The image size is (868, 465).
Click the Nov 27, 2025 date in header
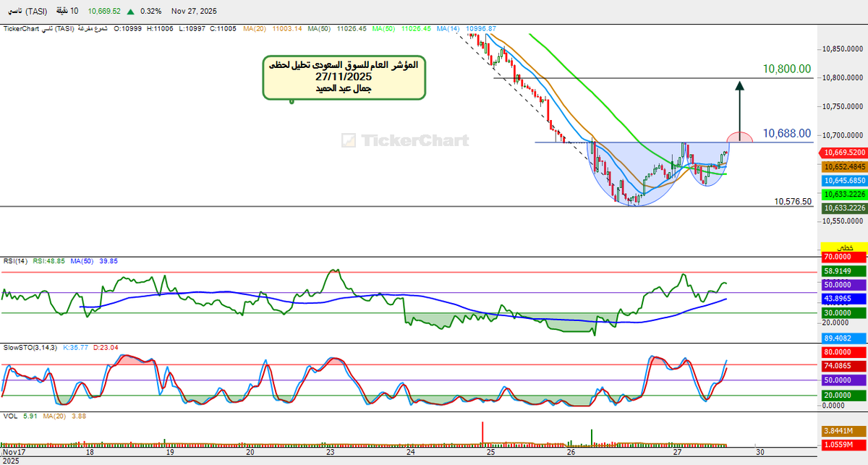(194, 12)
